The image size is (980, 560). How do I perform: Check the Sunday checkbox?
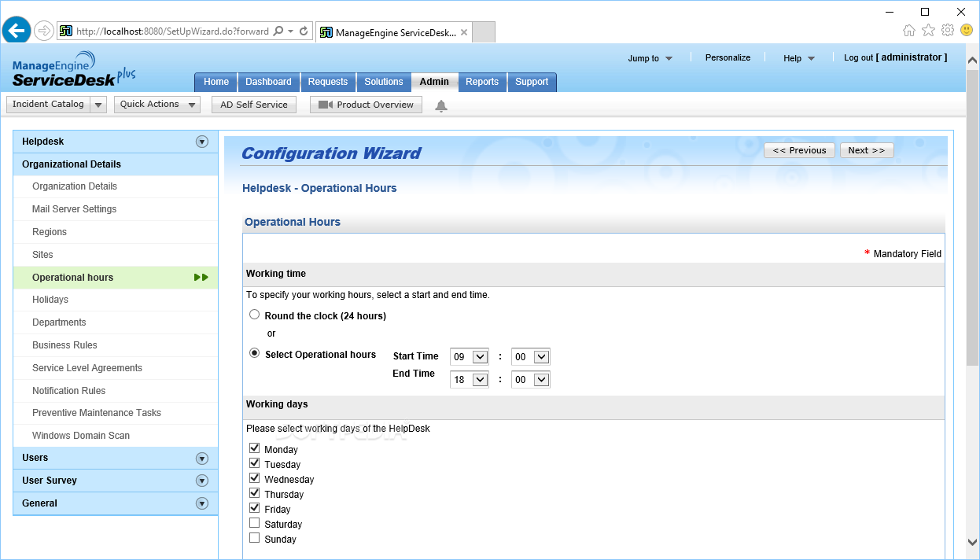(x=254, y=538)
